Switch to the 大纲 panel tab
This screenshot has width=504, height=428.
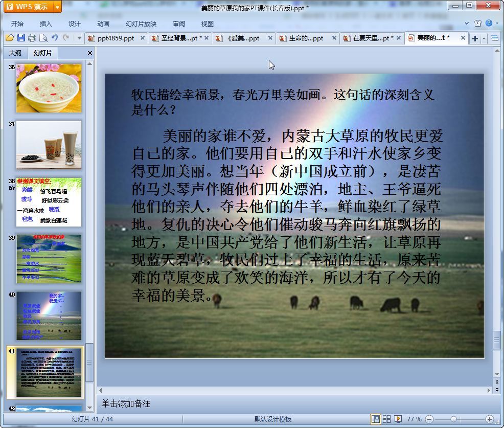tap(15, 53)
